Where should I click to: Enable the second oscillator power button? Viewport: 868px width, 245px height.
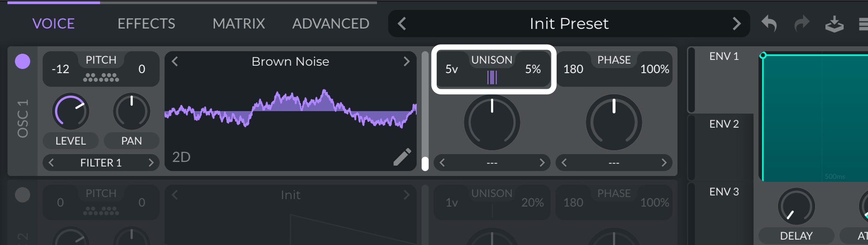(23, 195)
